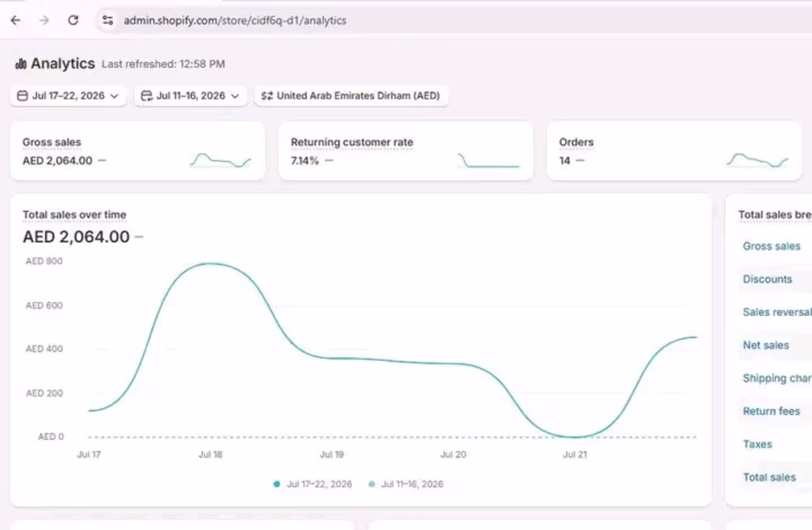
Task: Toggle the Jul 11–16, 2026 legend series
Action: pos(405,484)
